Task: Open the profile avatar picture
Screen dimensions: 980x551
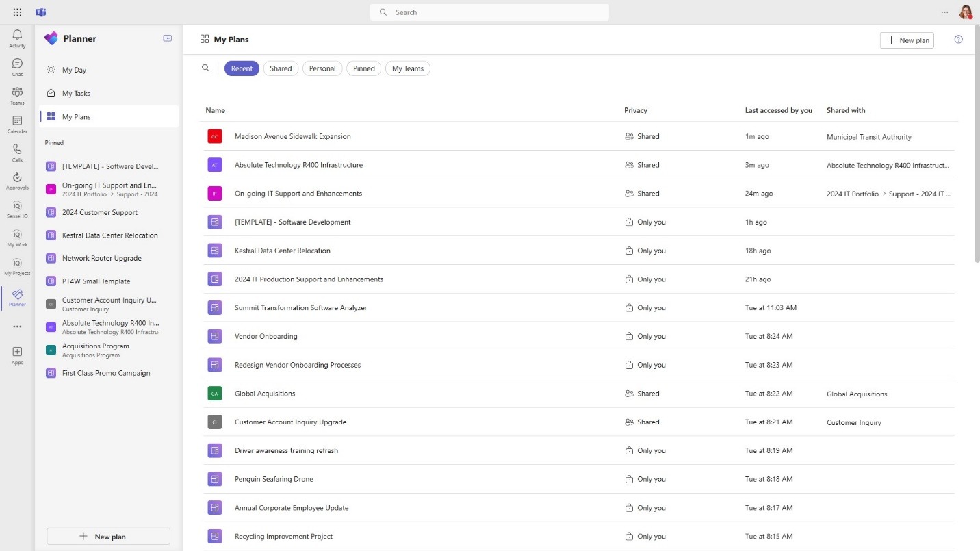Action: (x=965, y=12)
